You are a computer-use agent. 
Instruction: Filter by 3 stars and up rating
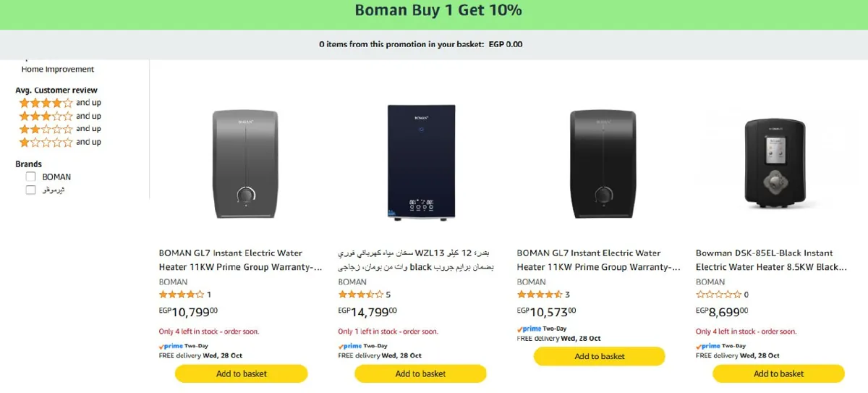click(x=60, y=116)
